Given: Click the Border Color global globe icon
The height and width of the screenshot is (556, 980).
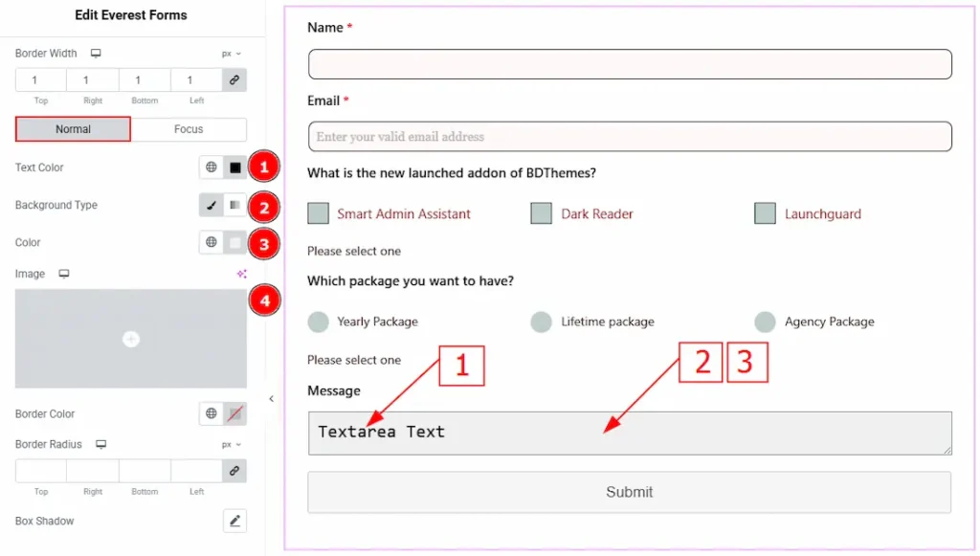Looking at the screenshot, I should click(212, 414).
